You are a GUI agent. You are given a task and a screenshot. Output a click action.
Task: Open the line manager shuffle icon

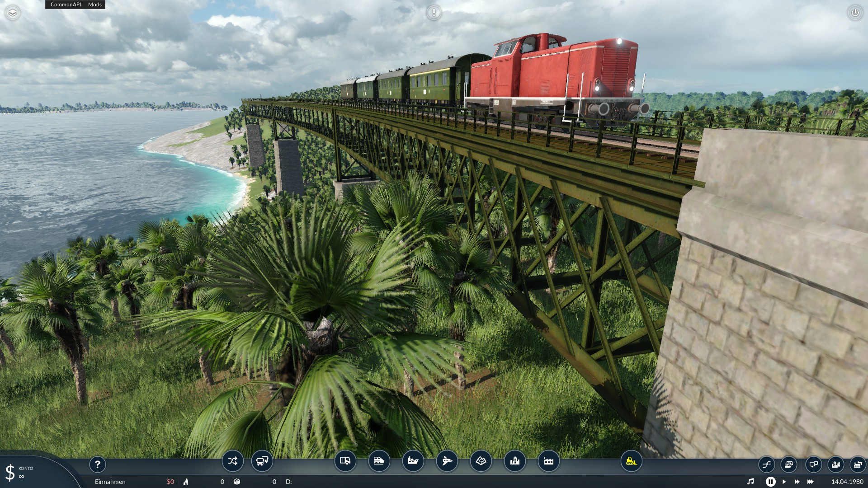[232, 461]
